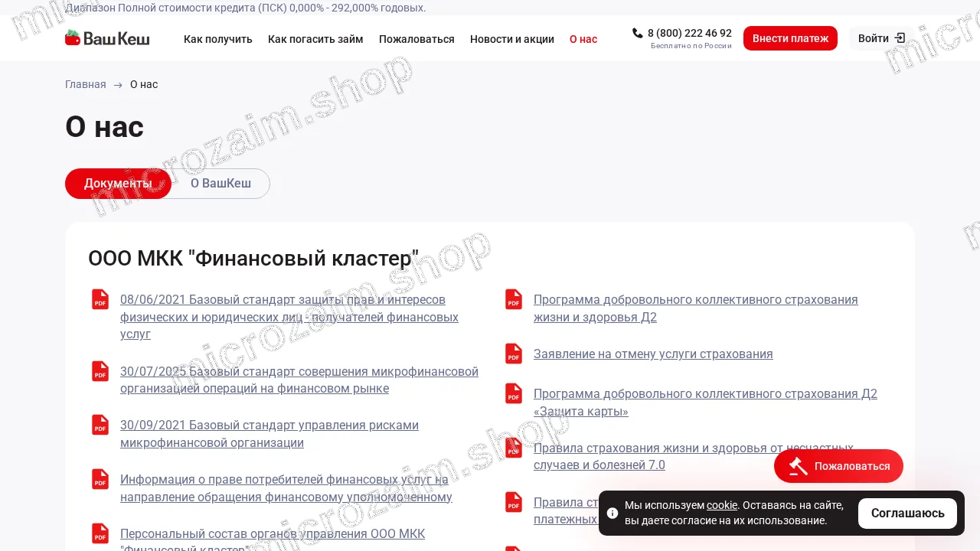Open Пожаловаться in the top navigation
Viewport: 980px width, 551px height.
click(x=416, y=39)
